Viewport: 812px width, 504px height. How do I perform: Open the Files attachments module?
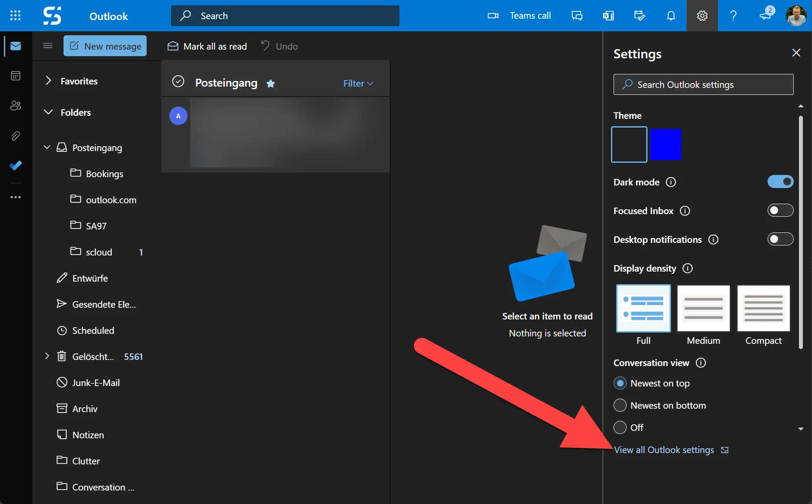[16, 136]
